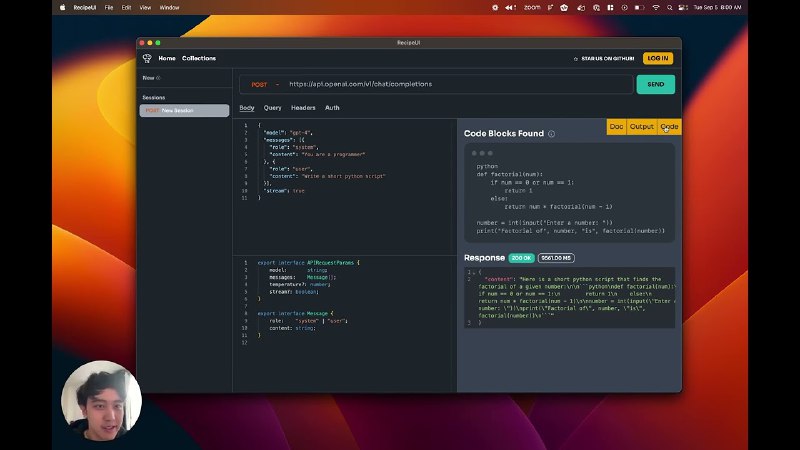Collapse the response JSON at line 1

tap(474, 272)
